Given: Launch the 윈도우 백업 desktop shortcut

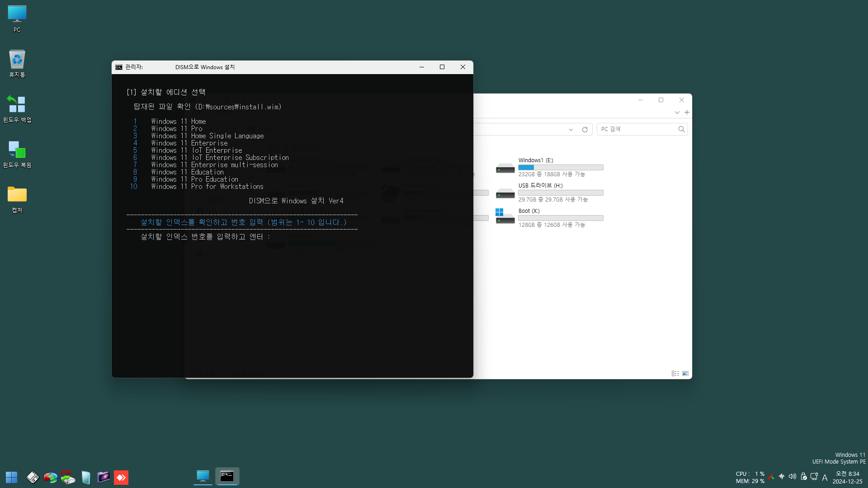Looking at the screenshot, I should 17,109.
